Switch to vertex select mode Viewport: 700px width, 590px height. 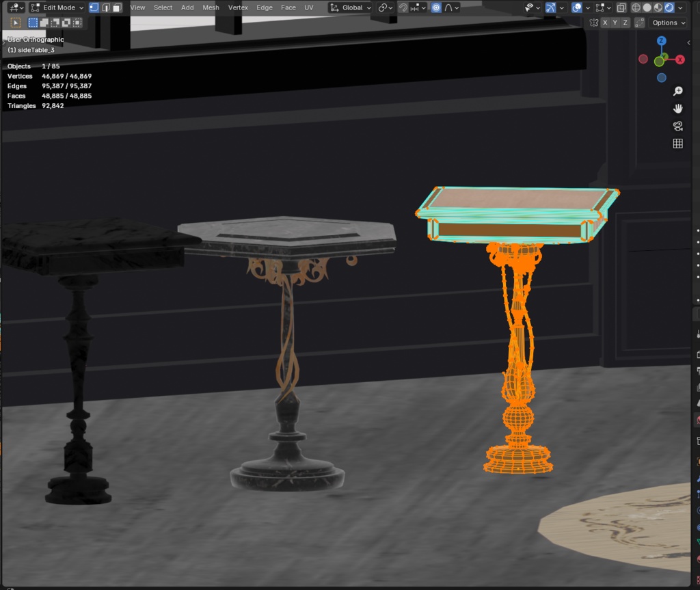94,8
